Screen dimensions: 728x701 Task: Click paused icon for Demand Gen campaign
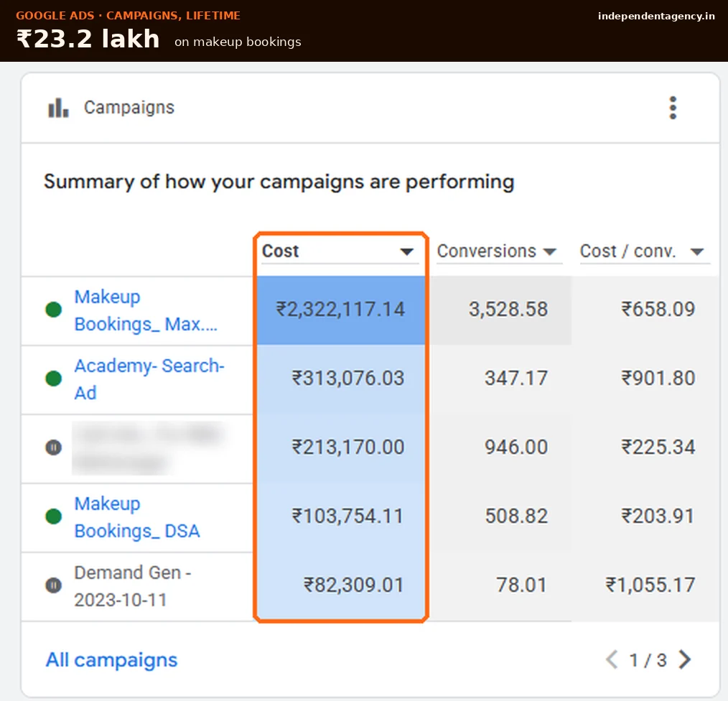(x=53, y=585)
